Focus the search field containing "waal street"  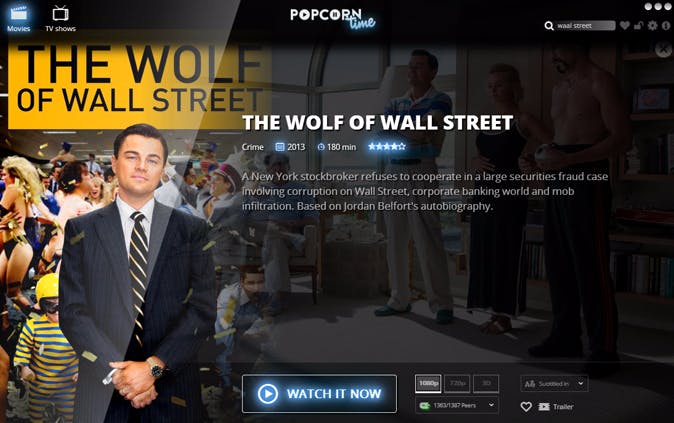[x=585, y=26]
